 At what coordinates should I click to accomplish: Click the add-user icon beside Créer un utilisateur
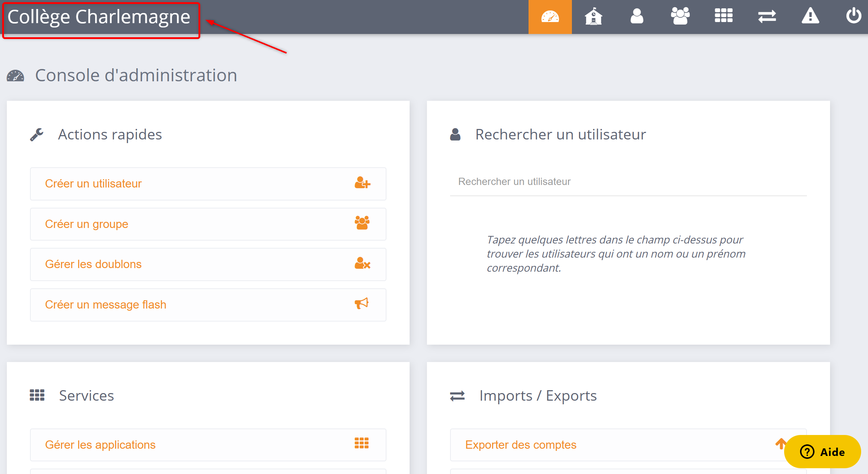click(362, 183)
